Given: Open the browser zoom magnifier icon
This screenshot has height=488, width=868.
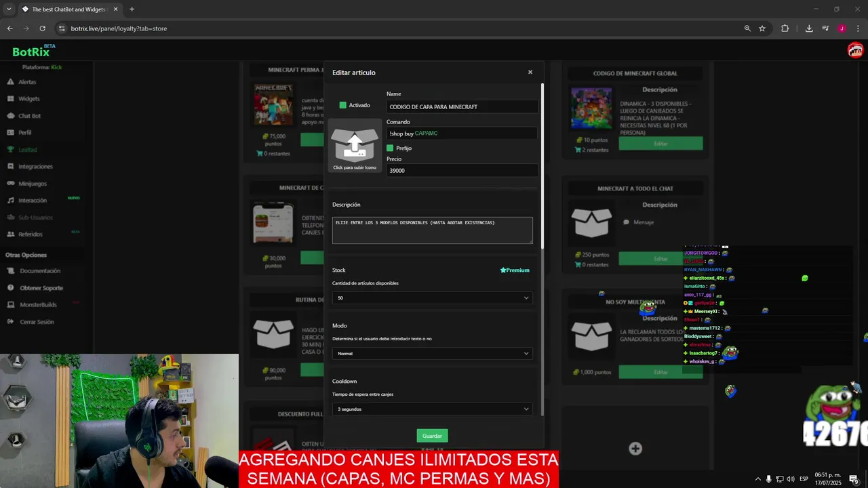Looking at the screenshot, I should coord(747,28).
